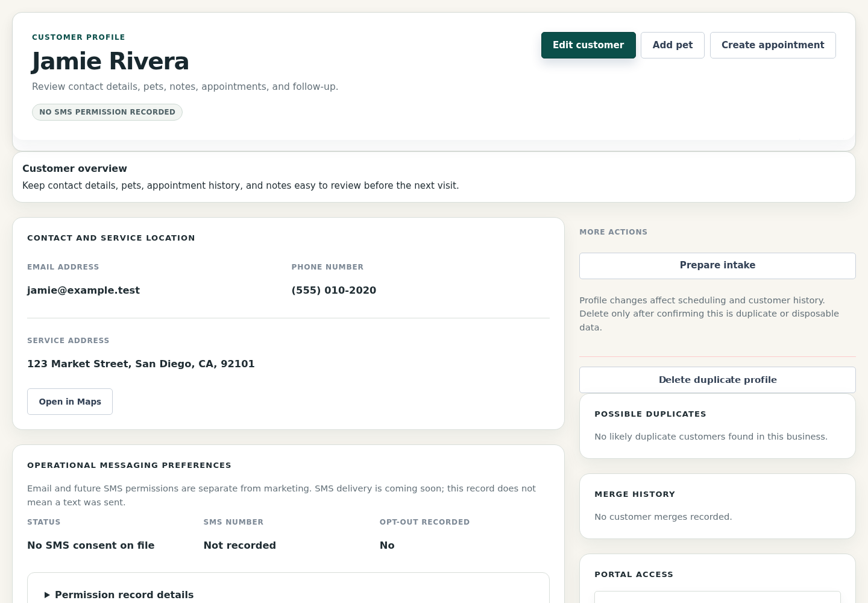The width and height of the screenshot is (868, 603).
Task: Click Operational messaging preferences heading
Action: pos(129,466)
